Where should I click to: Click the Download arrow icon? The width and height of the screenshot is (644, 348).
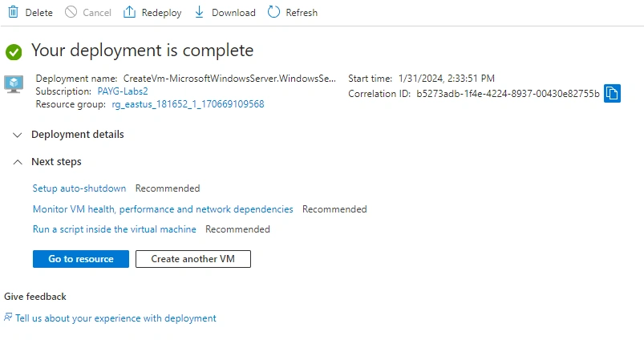199,12
